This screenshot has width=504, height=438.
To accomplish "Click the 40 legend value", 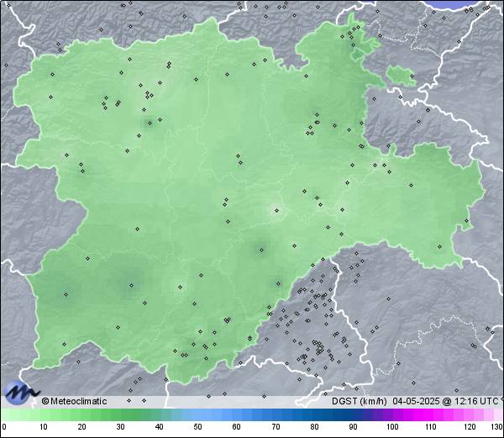I will (x=159, y=427).
